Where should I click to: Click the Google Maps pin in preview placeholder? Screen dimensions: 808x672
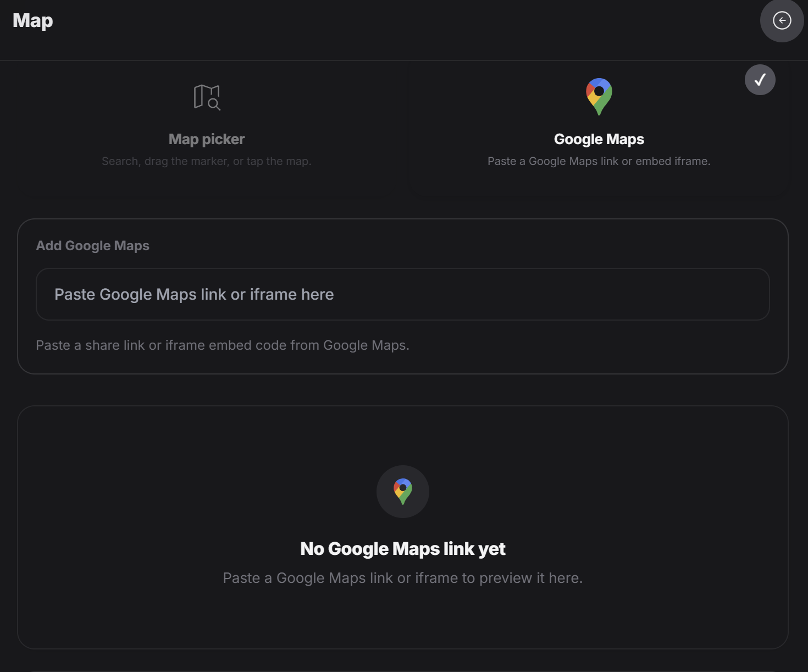(402, 491)
